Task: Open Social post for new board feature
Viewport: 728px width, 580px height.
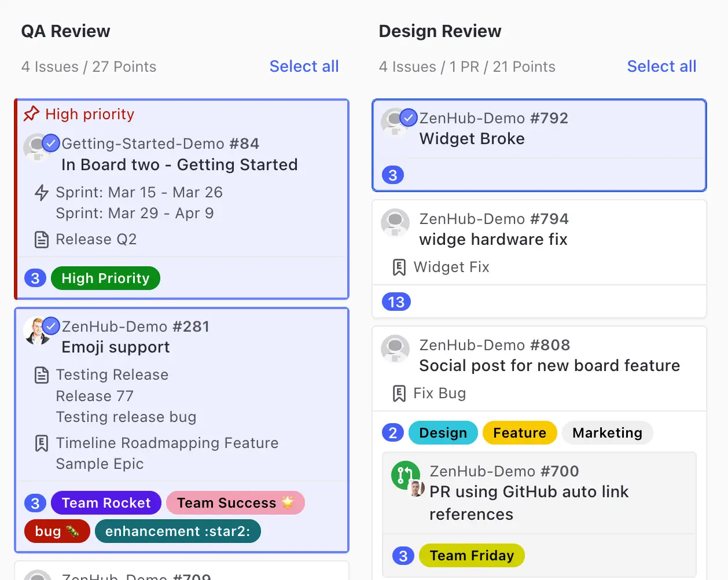Action: [x=549, y=366]
